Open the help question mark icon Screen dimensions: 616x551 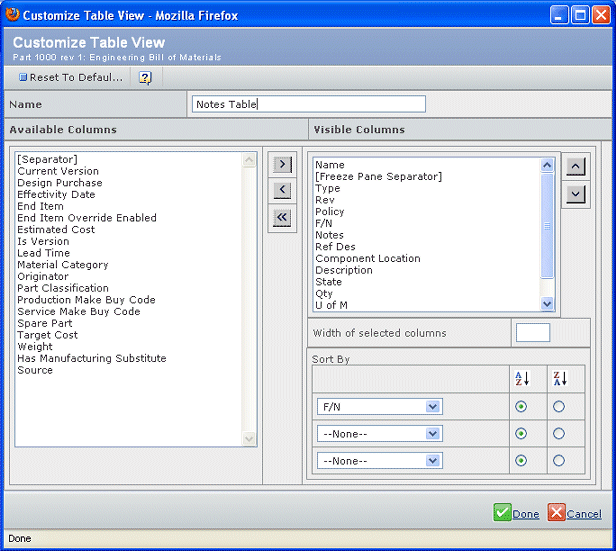(x=145, y=77)
